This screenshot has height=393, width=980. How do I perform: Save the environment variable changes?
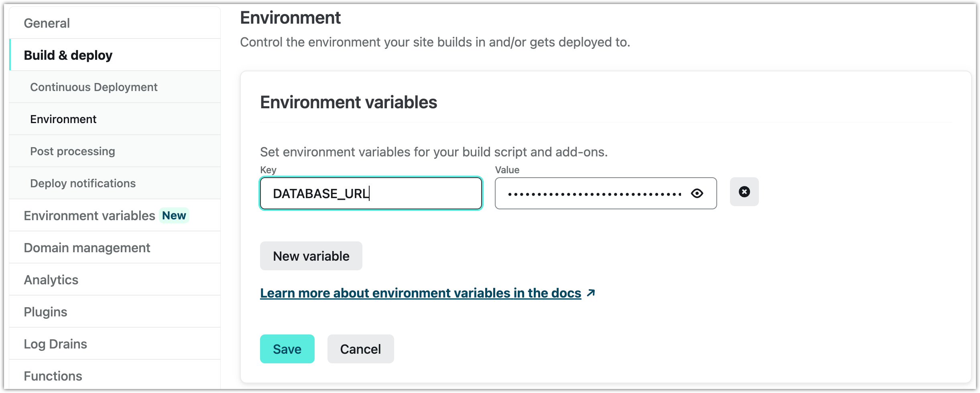click(x=287, y=349)
